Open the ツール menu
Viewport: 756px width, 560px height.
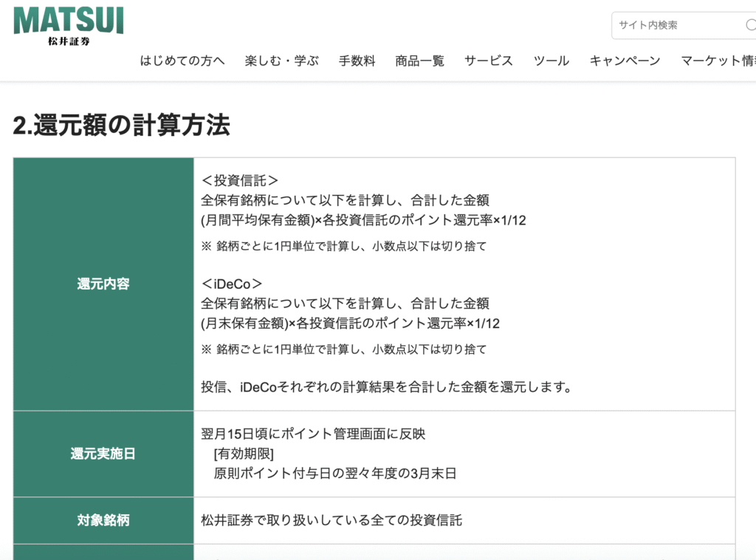[x=551, y=61]
